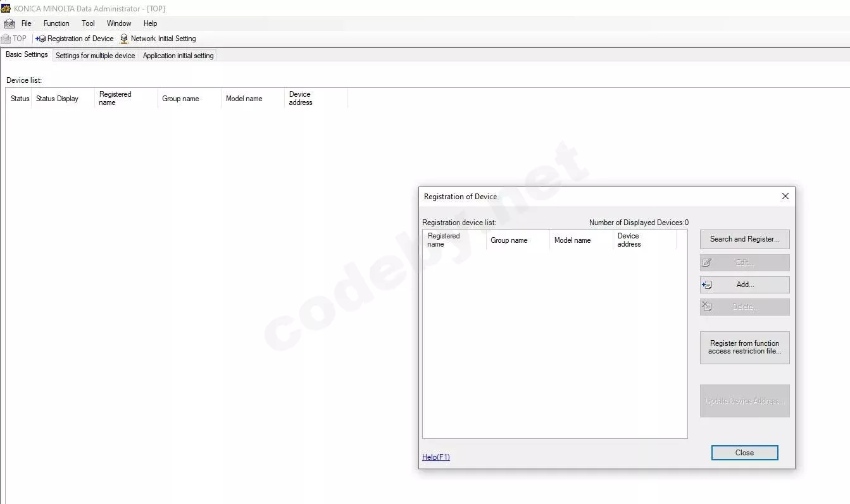This screenshot has width=850, height=504.
Task: Sort main device list by Status column
Action: pyautogui.click(x=20, y=99)
